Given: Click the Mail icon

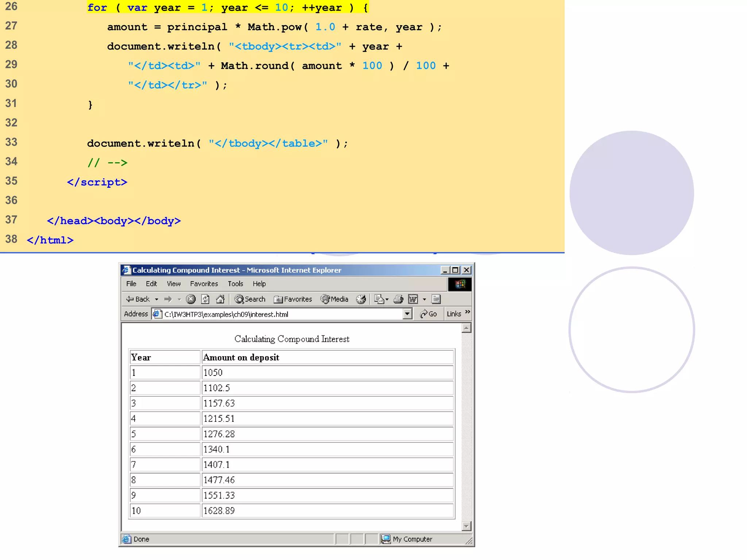Looking at the screenshot, I should 379,299.
